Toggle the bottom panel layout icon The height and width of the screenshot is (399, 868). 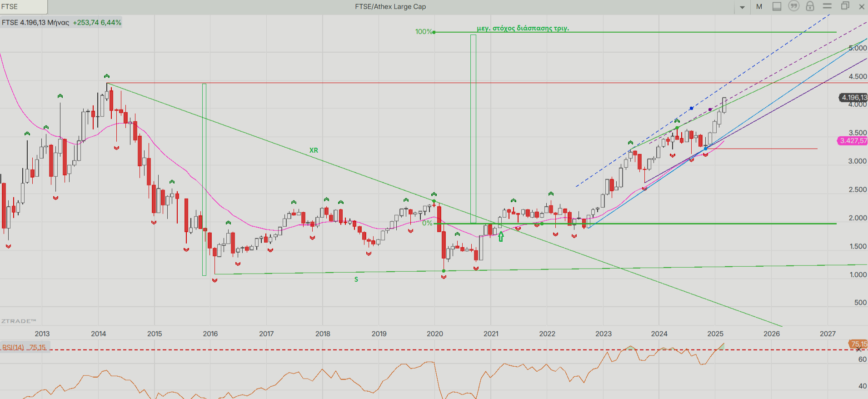777,6
